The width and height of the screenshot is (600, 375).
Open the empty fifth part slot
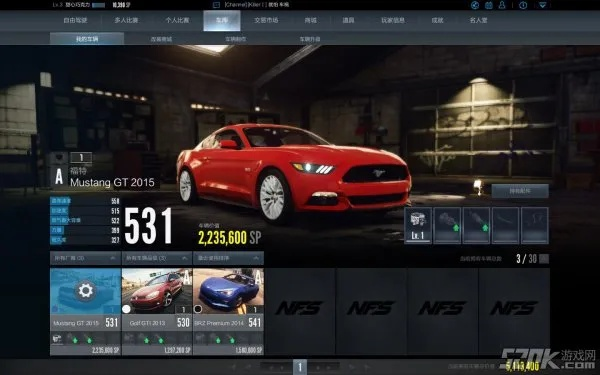coord(535,225)
